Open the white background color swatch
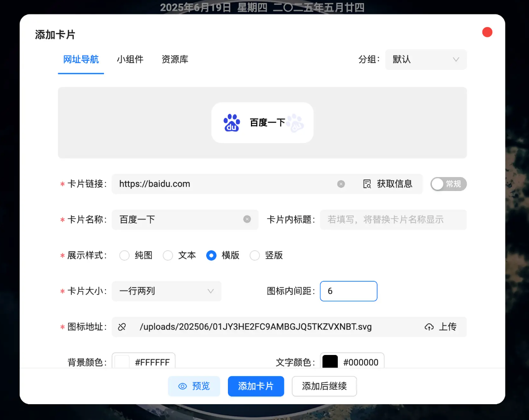Image resolution: width=529 pixels, height=420 pixels. coord(122,361)
